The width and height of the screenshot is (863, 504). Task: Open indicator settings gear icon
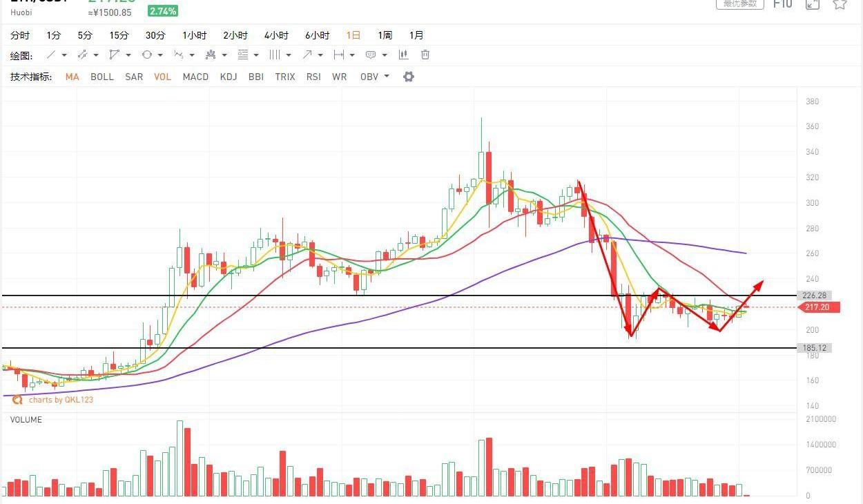409,77
